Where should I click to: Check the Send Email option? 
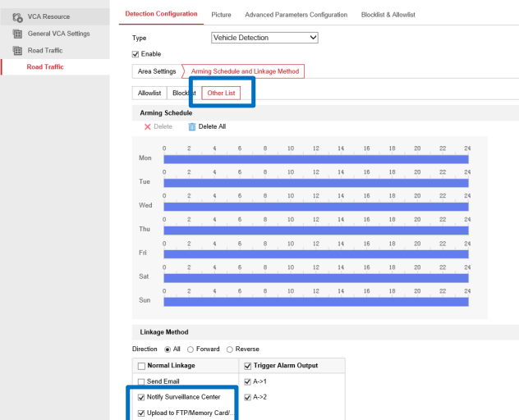(141, 381)
